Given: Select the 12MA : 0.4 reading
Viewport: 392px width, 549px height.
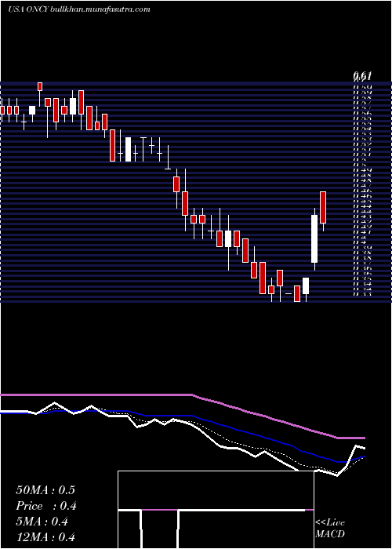Looking at the screenshot, I should click(45, 537).
